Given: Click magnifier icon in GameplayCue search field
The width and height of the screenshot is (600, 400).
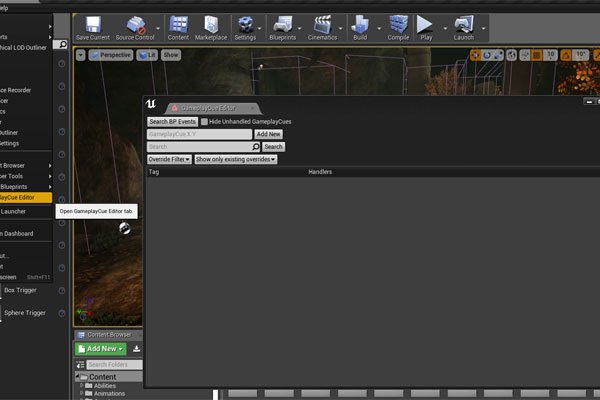Looking at the screenshot, I should click(256, 147).
